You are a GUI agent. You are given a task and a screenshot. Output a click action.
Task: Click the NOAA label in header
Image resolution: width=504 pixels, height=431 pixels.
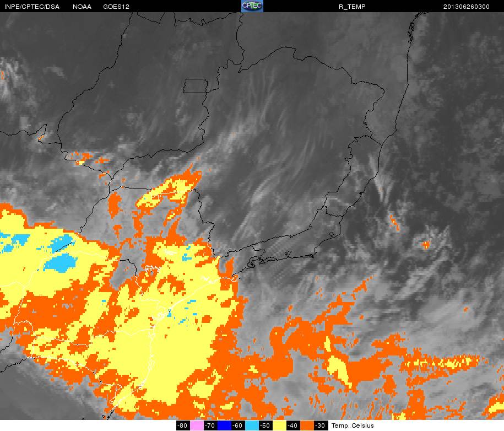click(82, 7)
